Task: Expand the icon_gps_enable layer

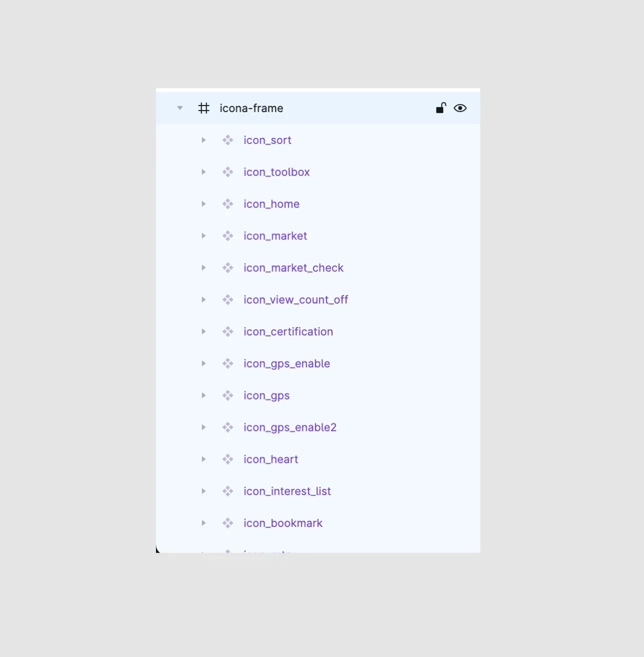Action: (x=203, y=363)
